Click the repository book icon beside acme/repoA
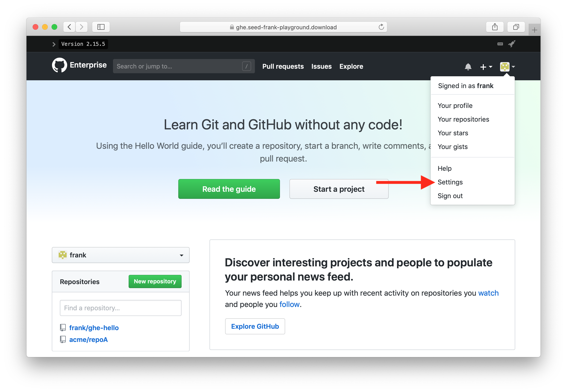This screenshot has width=567, height=392. coord(63,339)
